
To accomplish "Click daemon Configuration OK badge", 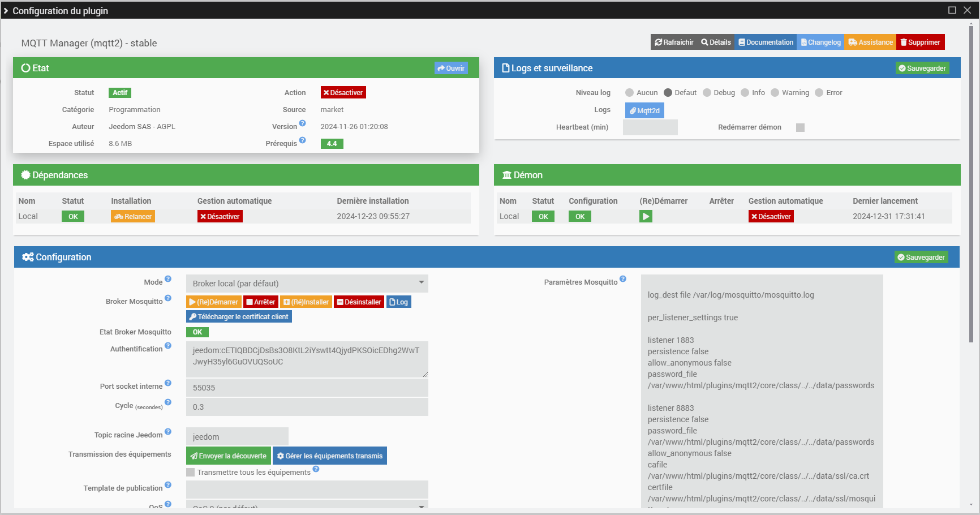I will pyautogui.click(x=580, y=217).
